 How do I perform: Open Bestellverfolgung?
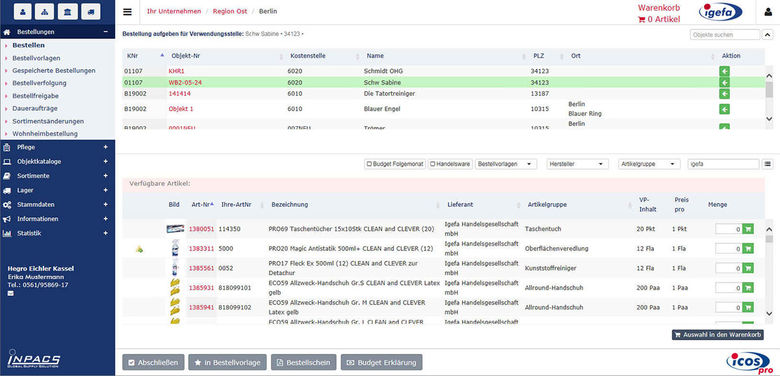pos(39,83)
